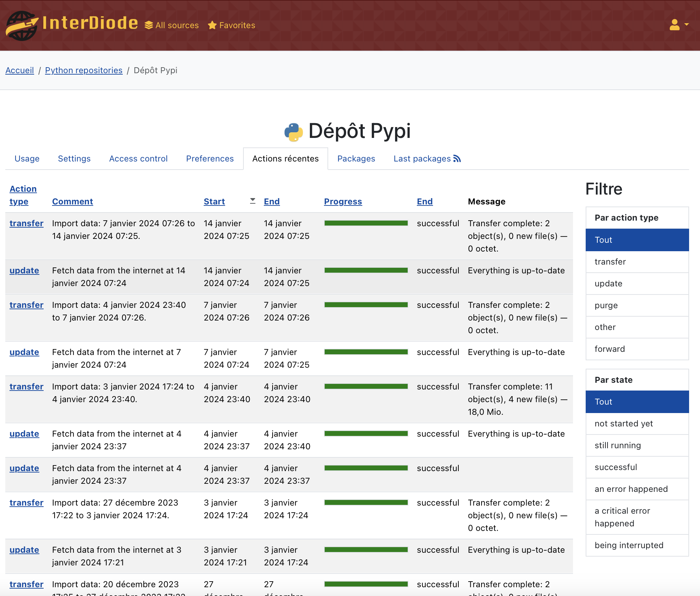Open the Preferences tab
The height and width of the screenshot is (596, 700).
(210, 159)
